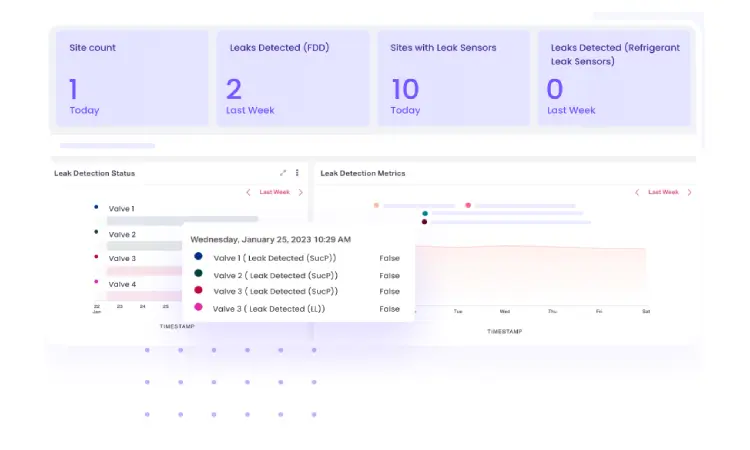The width and height of the screenshot is (750, 450).
Task: Click Last Week label in Leak Detection Metrics
Action: tap(663, 192)
